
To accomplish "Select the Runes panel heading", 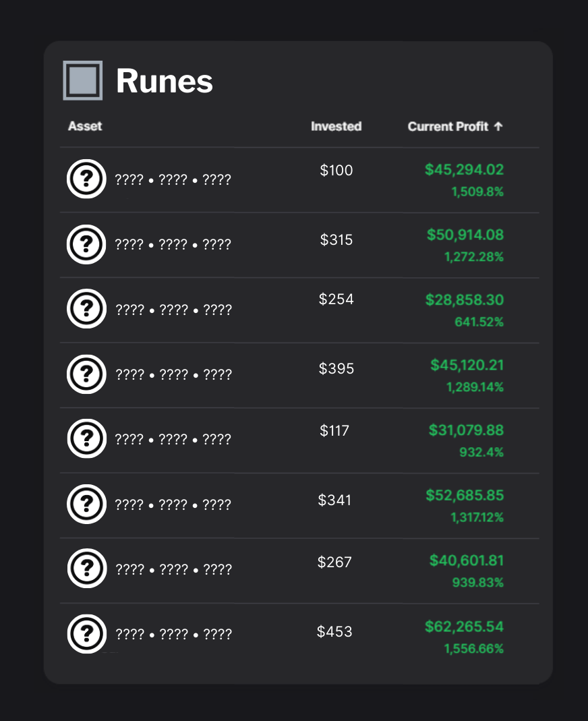I will tap(165, 81).
